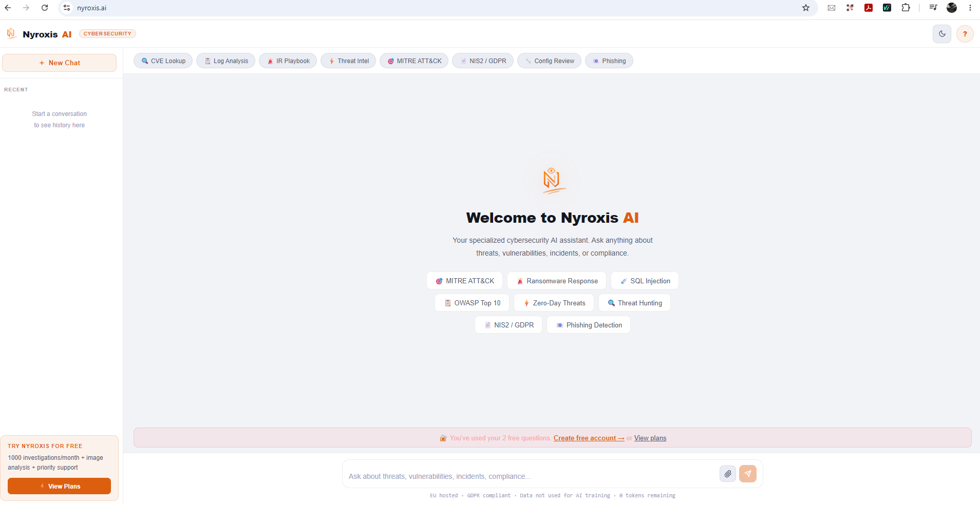980x505 pixels.
Task: Select the NIS2 / GDPR chip in top bar
Action: (x=483, y=61)
